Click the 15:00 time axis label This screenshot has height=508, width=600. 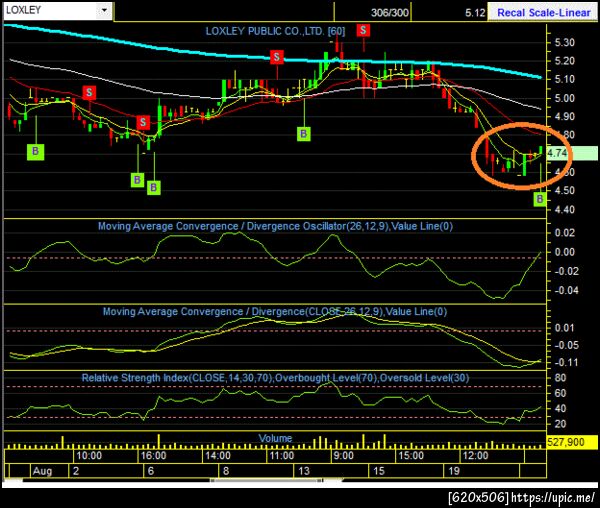click(x=411, y=456)
